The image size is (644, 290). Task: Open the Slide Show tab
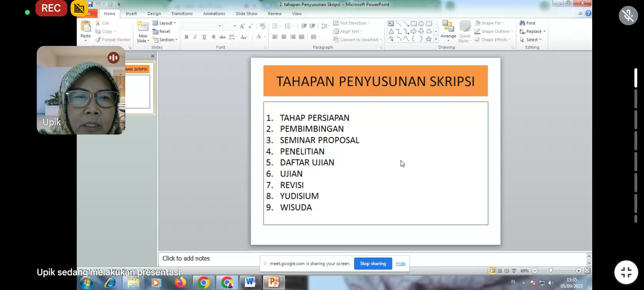(246, 14)
